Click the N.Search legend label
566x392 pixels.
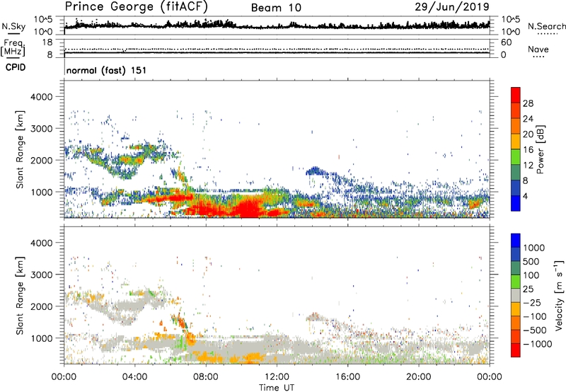point(546,26)
